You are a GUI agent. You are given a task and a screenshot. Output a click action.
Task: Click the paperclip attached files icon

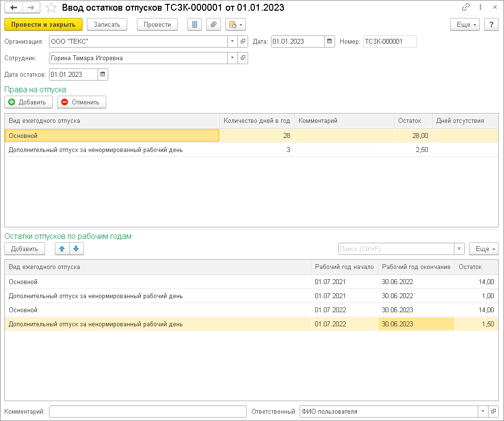[x=214, y=24]
